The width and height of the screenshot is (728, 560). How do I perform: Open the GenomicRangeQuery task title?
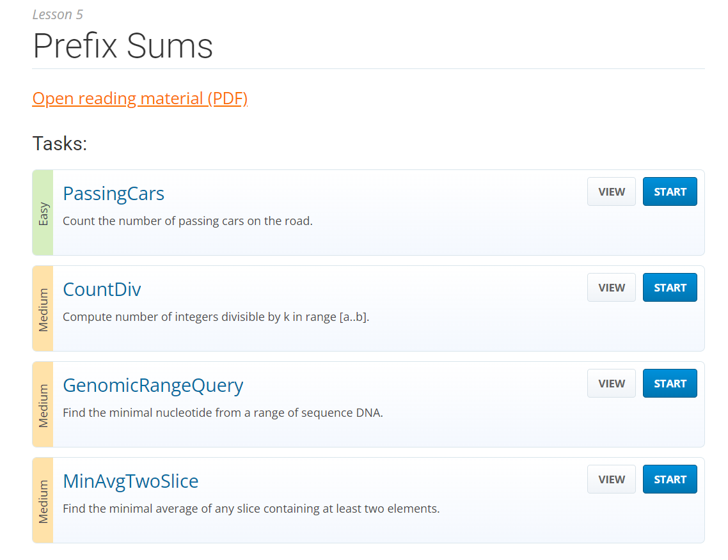tap(153, 385)
